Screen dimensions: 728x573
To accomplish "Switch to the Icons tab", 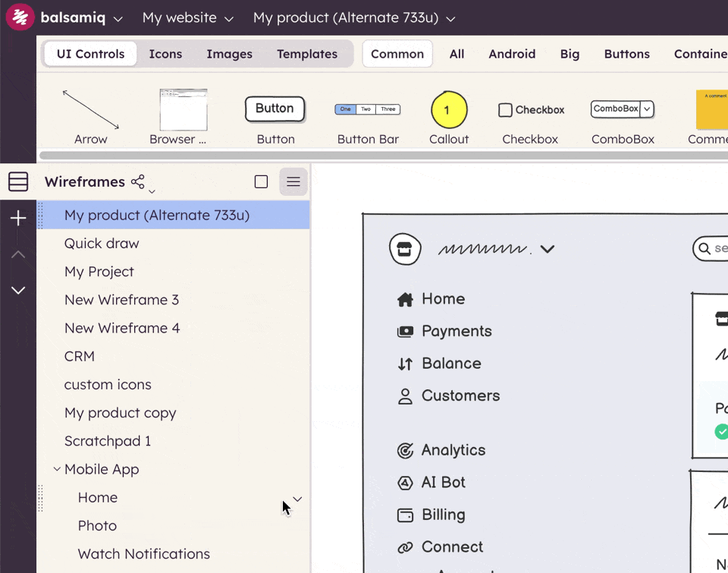I will [165, 54].
